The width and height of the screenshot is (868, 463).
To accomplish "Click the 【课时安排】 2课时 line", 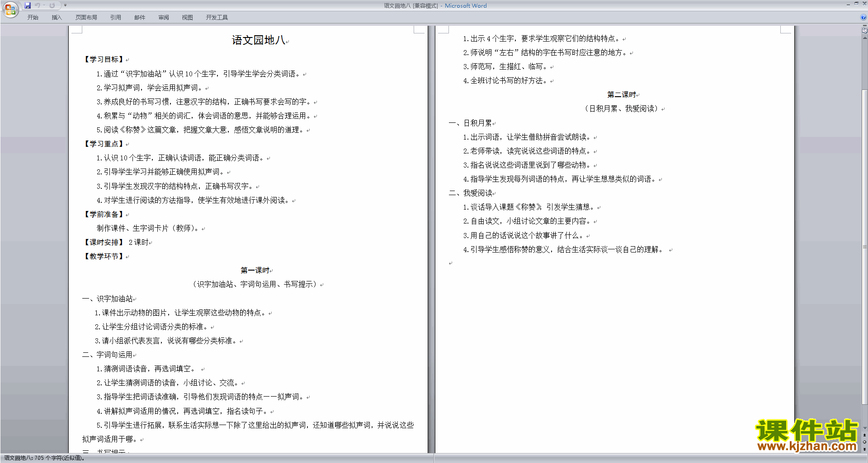I will pos(115,243).
